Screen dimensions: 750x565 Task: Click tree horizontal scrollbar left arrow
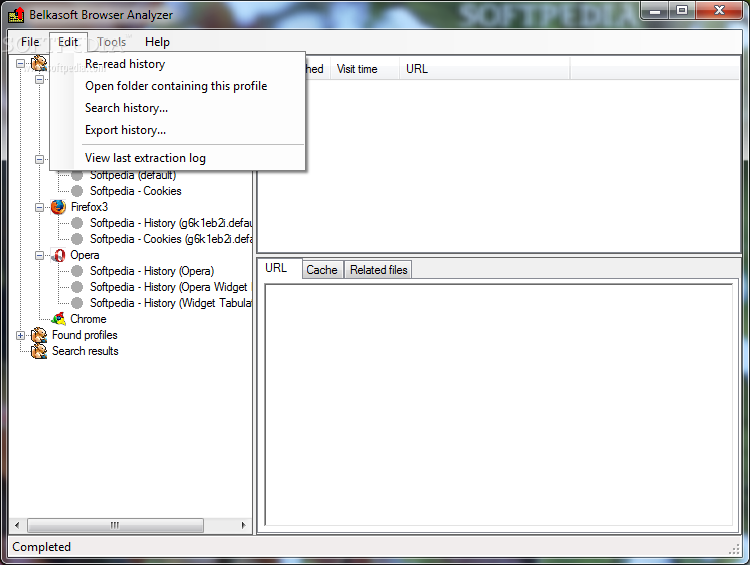[x=17, y=525]
